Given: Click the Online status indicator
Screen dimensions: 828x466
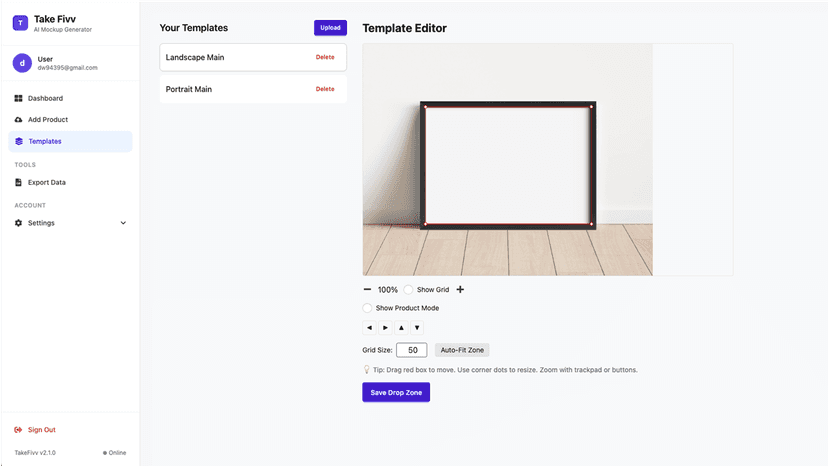Looking at the screenshot, I should click(x=115, y=453).
